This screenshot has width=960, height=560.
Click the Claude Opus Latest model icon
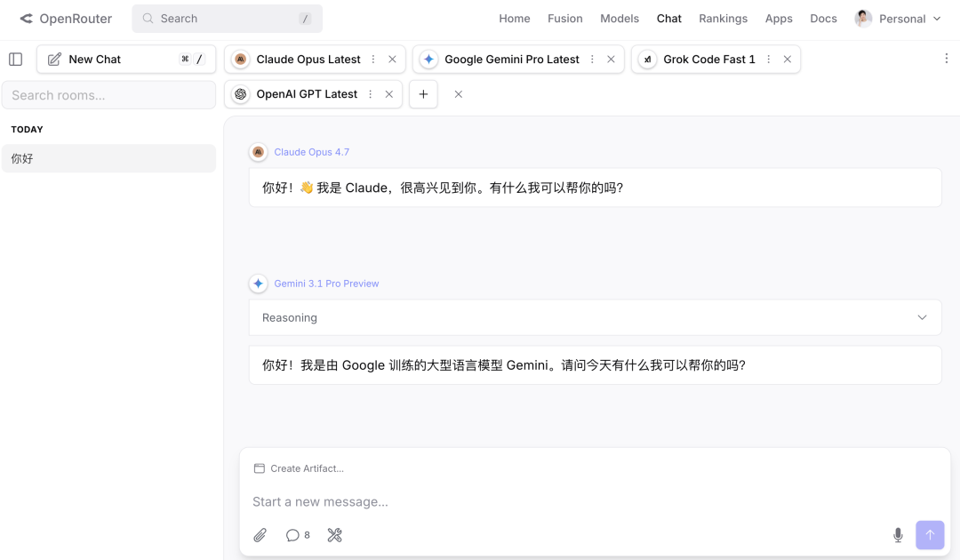[241, 60]
